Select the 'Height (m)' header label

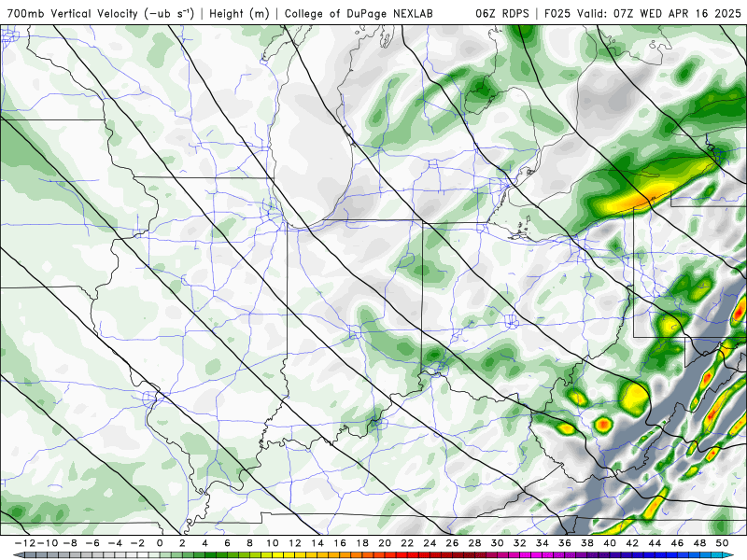[239, 13]
